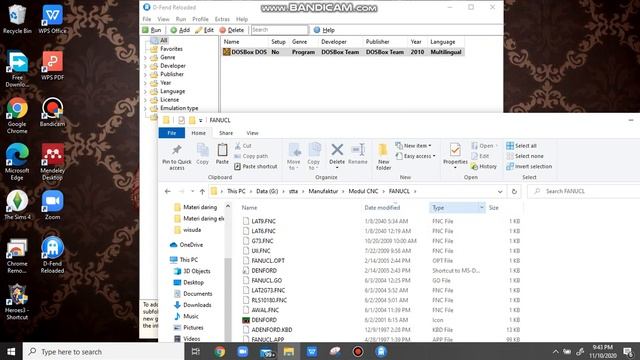Click Invert selection in ribbon
Viewport: 640px width, 360px height.
point(529,167)
